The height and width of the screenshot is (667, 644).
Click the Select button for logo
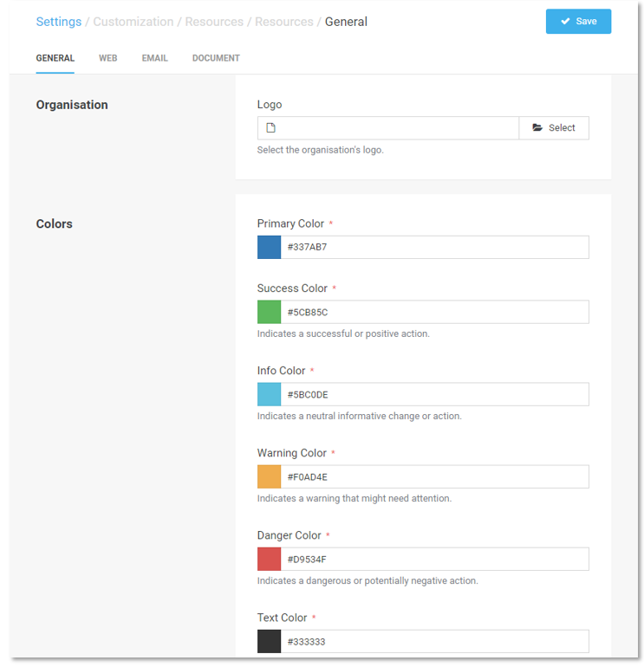point(554,128)
